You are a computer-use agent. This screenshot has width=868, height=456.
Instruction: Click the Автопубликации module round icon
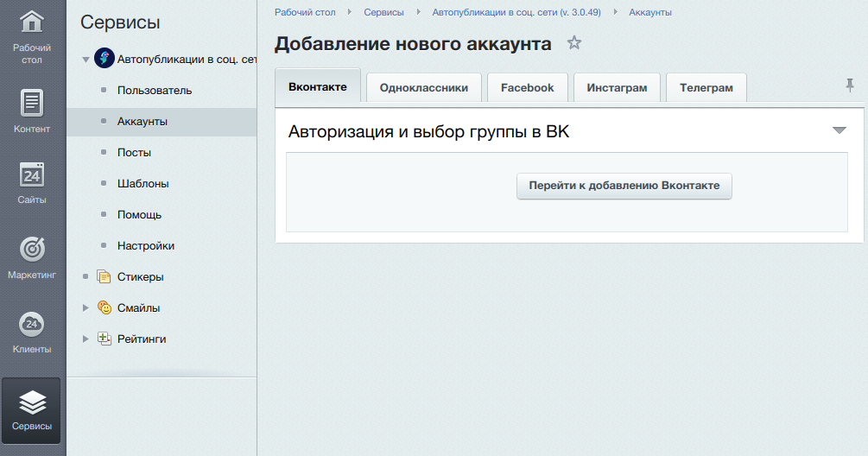[x=104, y=58]
